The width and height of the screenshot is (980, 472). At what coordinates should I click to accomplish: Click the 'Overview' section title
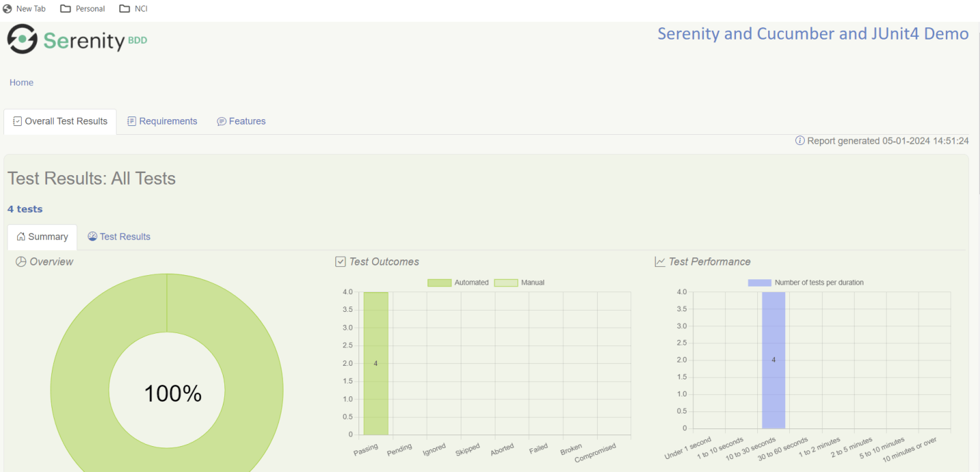point(51,262)
